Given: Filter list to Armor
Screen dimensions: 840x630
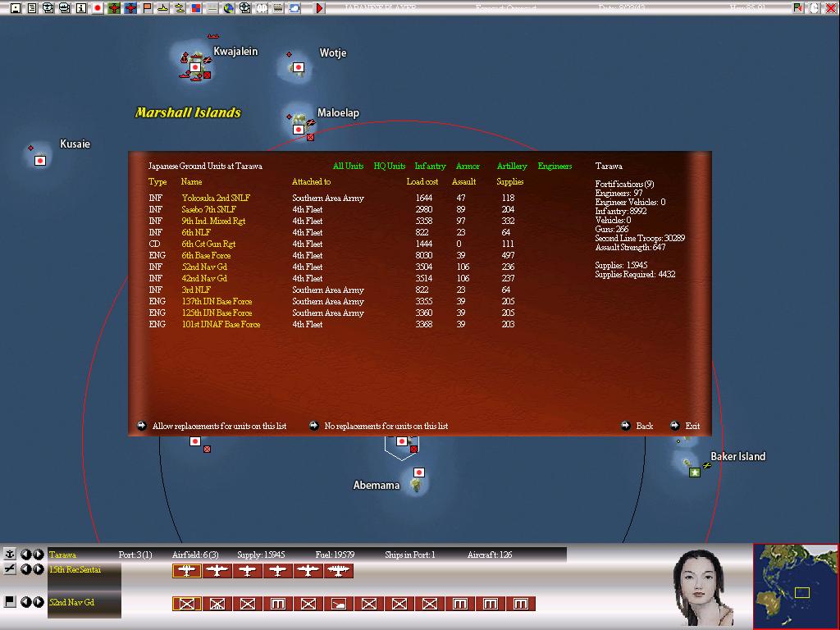Looking at the screenshot, I should coord(468,166).
